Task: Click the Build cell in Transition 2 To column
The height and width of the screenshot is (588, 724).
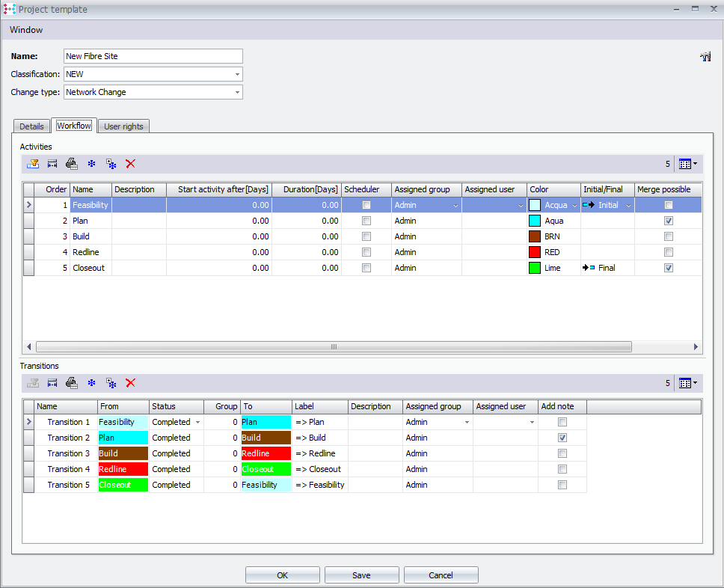Action: (x=266, y=438)
